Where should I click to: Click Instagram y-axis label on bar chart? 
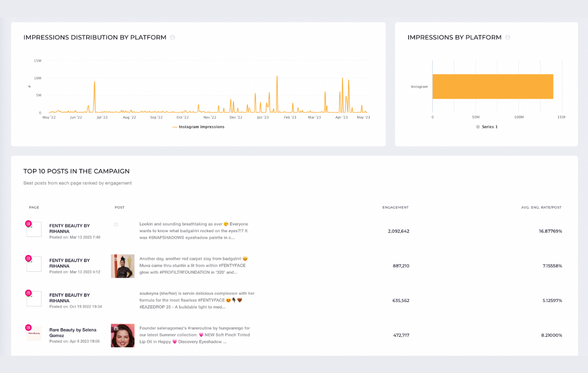(x=419, y=87)
